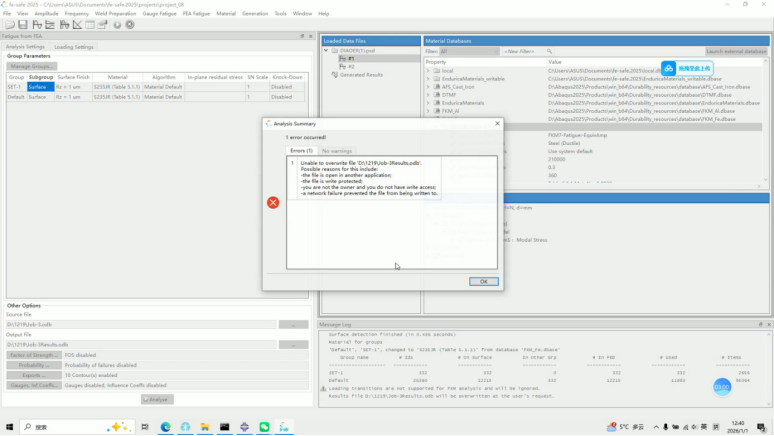Open File Explorer from the taskbar
Image resolution: width=774 pixels, height=436 pixels.
point(205,427)
